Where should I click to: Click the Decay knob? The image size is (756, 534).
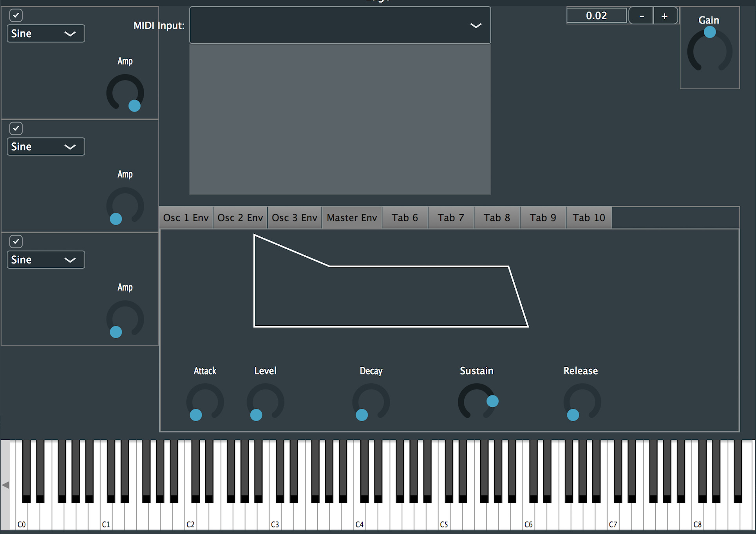tap(371, 402)
